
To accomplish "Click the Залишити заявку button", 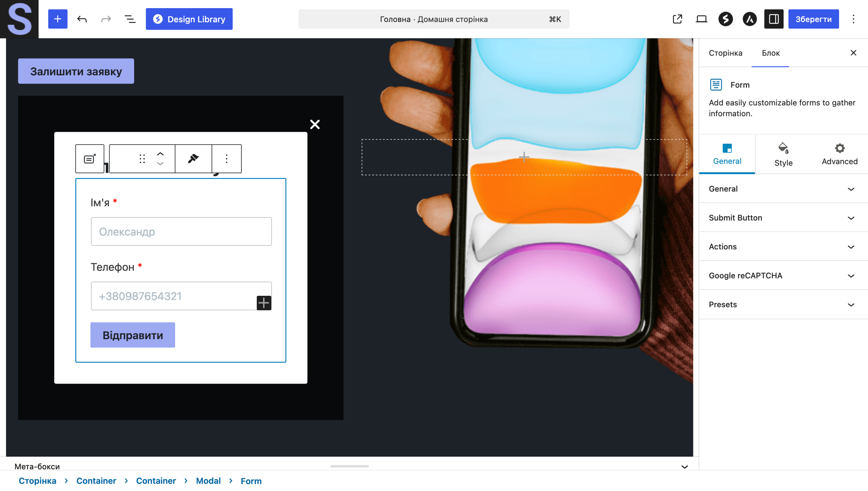I will (76, 71).
